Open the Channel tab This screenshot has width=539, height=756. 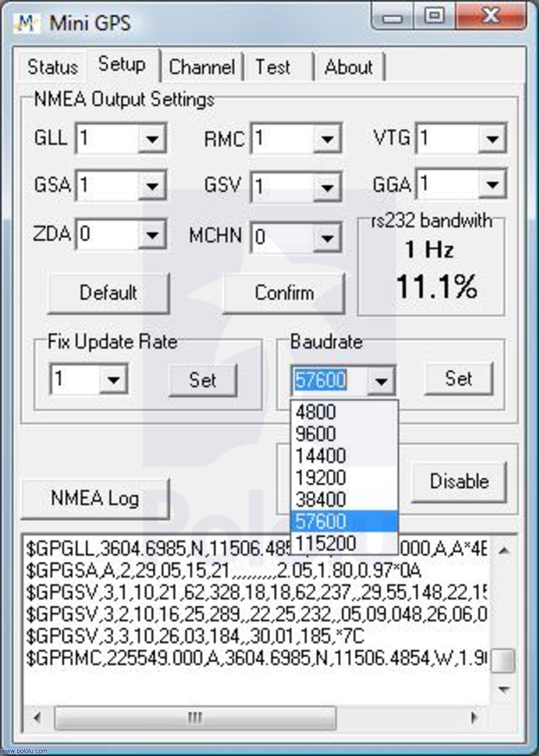click(202, 67)
